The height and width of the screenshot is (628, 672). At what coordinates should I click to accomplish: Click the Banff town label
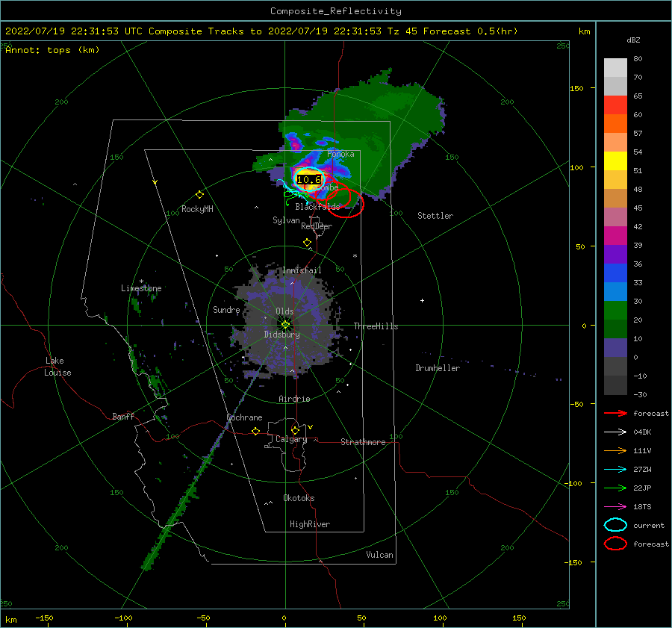[123, 416]
